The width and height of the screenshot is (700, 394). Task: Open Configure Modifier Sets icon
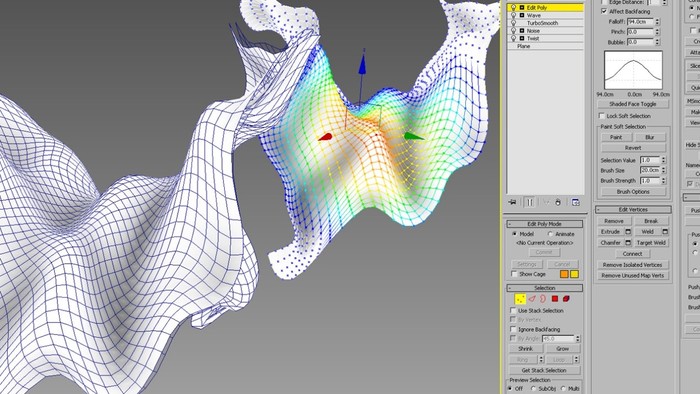point(576,202)
